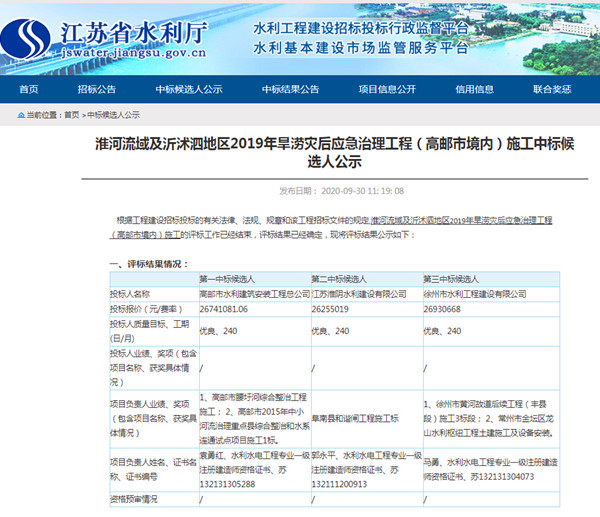
Task: Click the 徐州市水利工程建设有限公司 bidder cell
Action: [x=475, y=294]
